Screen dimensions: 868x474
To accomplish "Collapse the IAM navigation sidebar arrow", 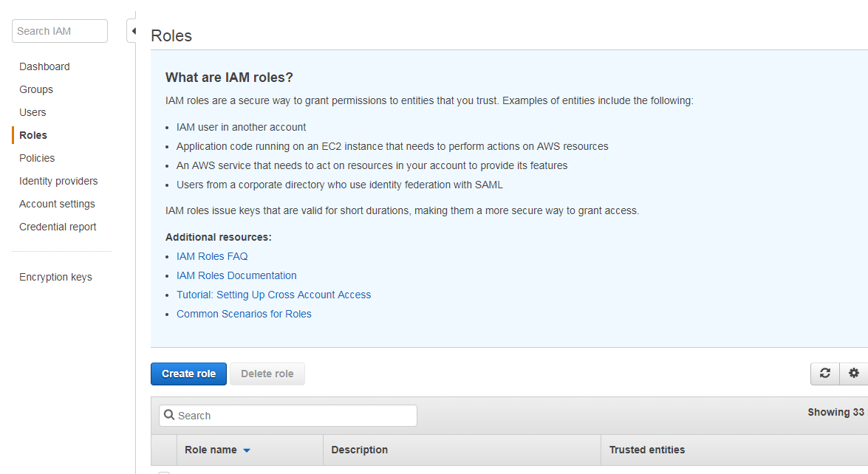I will 133,31.
